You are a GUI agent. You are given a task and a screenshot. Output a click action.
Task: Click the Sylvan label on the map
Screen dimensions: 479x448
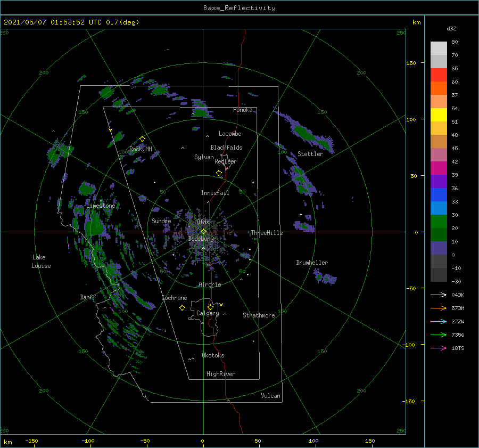(x=204, y=157)
